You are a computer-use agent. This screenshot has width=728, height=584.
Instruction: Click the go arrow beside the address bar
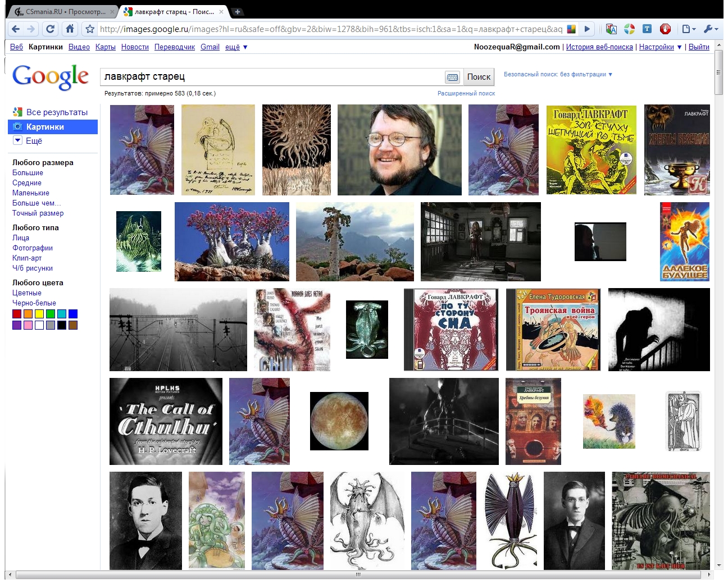click(x=587, y=29)
